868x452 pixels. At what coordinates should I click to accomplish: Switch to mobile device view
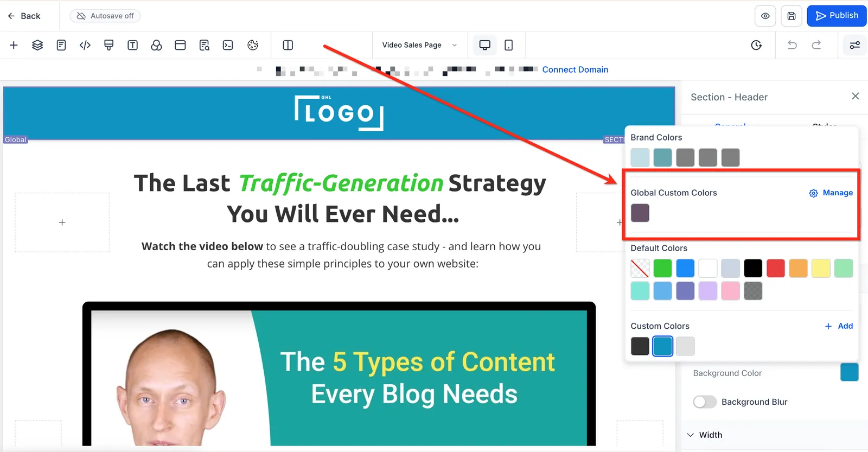coord(508,45)
